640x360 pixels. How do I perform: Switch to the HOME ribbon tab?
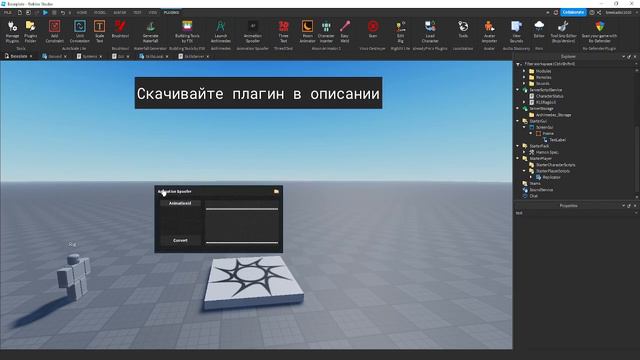[x=82, y=13]
